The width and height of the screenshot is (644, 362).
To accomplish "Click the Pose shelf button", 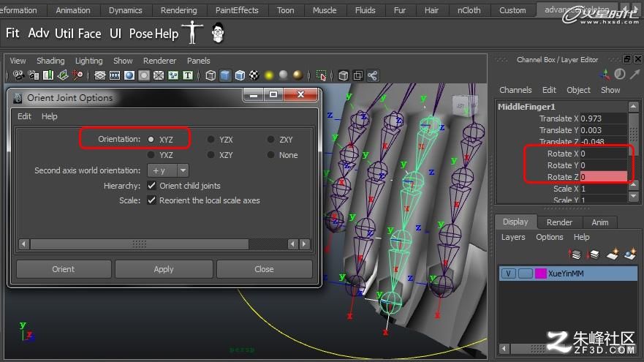I will [x=141, y=34].
